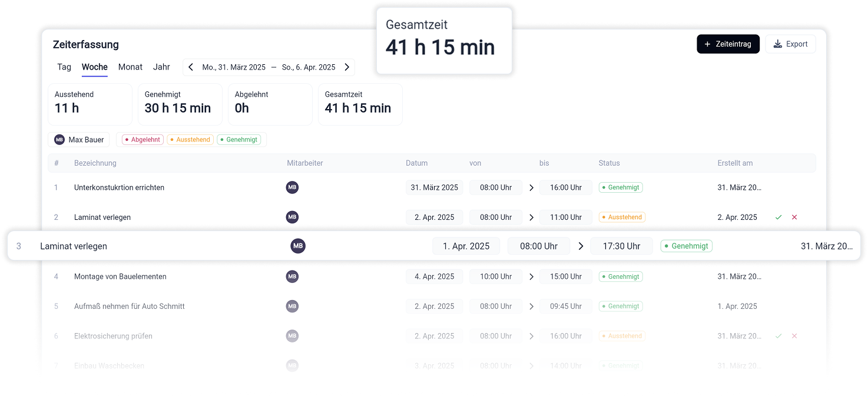Click MB avatar in Montage von Bauelementen row
The width and height of the screenshot is (868, 415).
click(x=292, y=276)
